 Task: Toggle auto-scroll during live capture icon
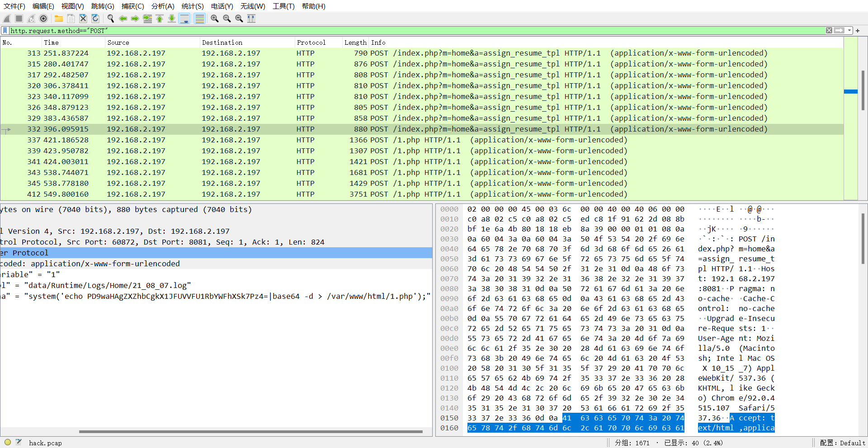point(184,19)
